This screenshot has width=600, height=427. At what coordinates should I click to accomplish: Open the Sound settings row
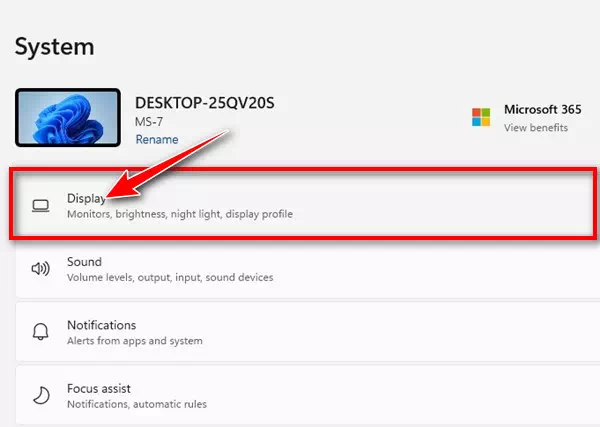pos(308,269)
